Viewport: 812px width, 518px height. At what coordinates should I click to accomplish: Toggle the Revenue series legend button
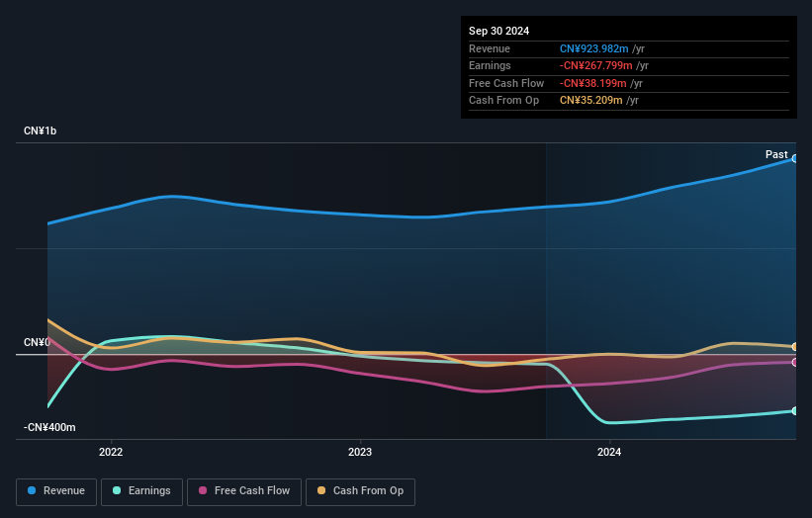click(56, 491)
